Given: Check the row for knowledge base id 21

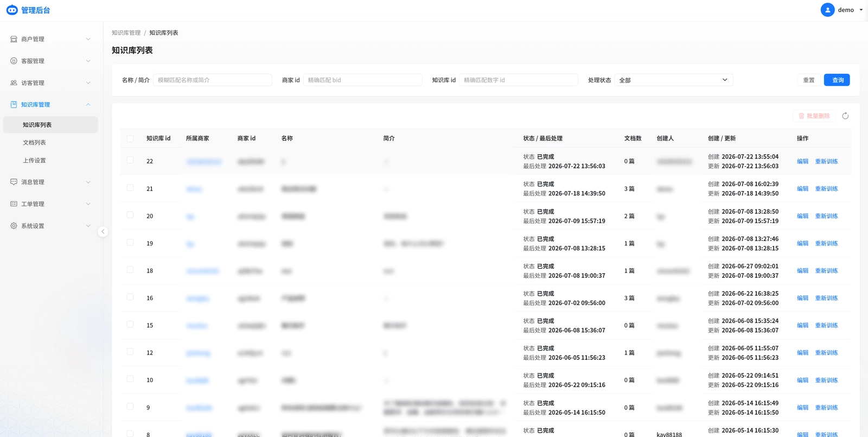Looking at the screenshot, I should (x=130, y=188).
